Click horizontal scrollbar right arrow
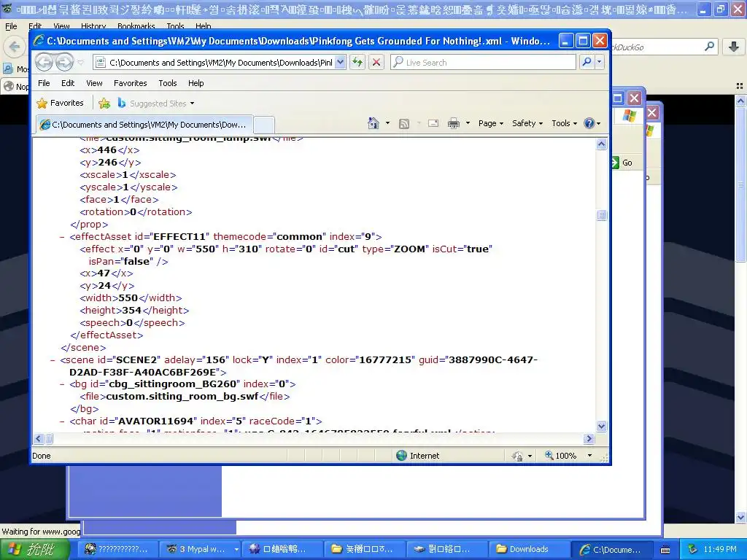This screenshot has height=560, width=747. pos(589,438)
